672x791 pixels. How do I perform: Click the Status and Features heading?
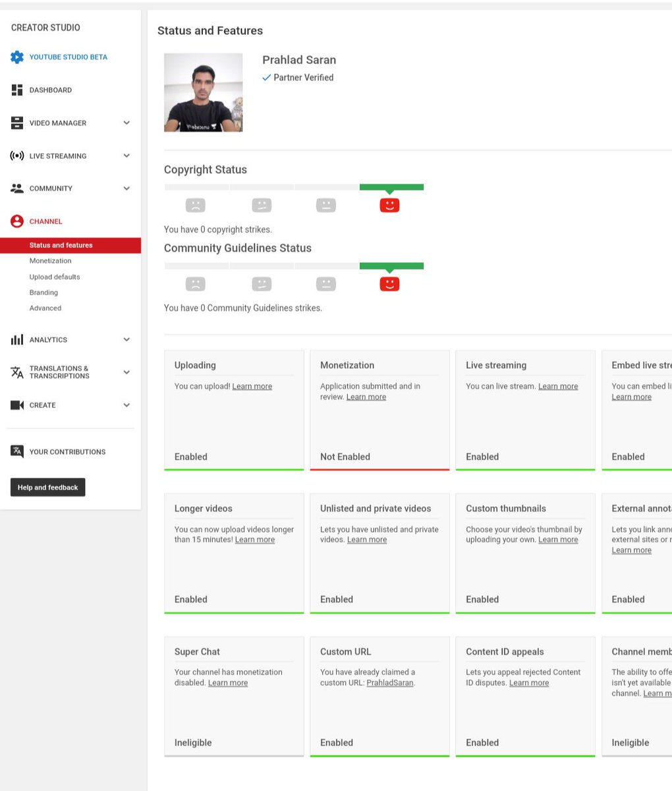210,31
